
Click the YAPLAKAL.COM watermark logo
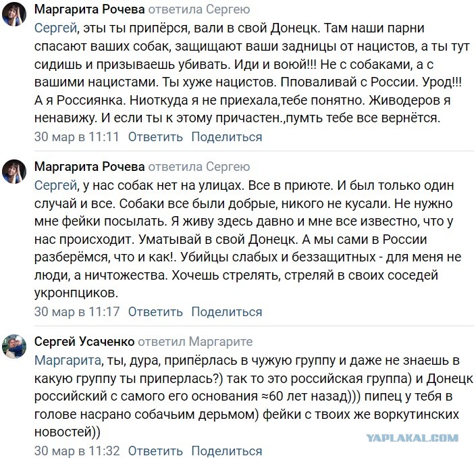coord(413,438)
